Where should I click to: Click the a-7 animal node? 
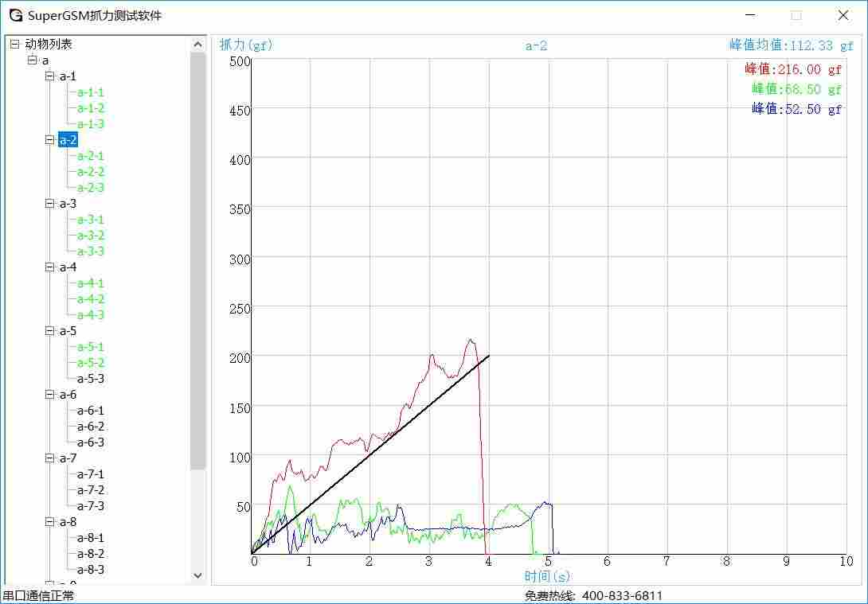[68, 458]
